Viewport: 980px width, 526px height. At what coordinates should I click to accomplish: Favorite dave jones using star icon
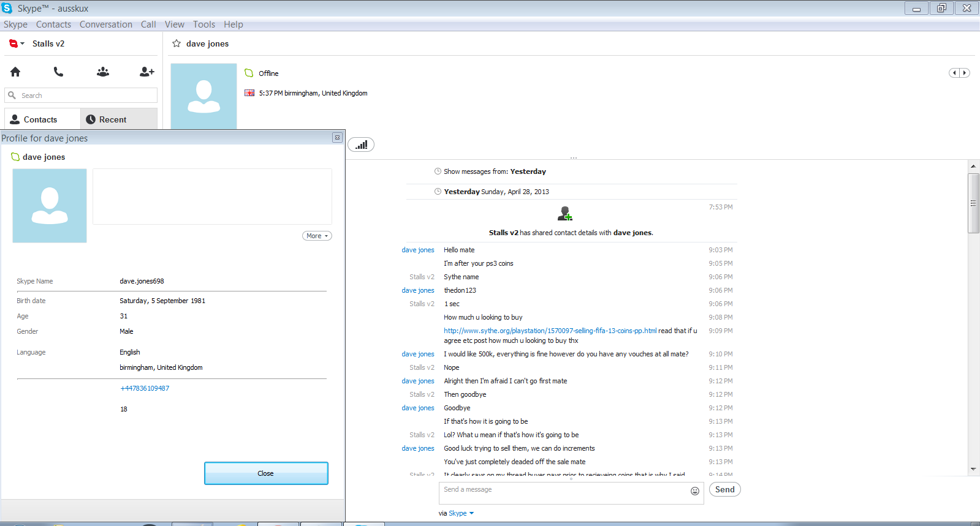(x=177, y=43)
